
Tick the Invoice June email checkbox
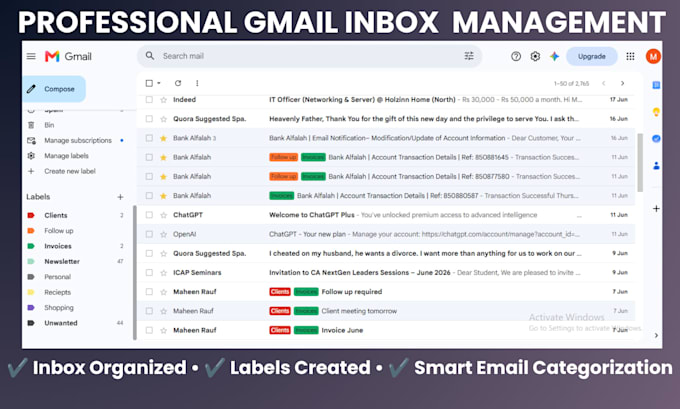(149, 330)
